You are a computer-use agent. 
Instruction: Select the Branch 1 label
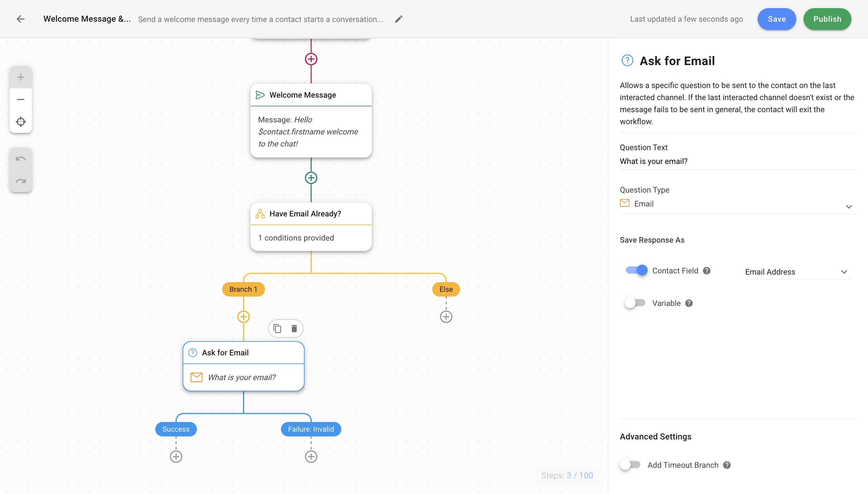[x=243, y=289]
